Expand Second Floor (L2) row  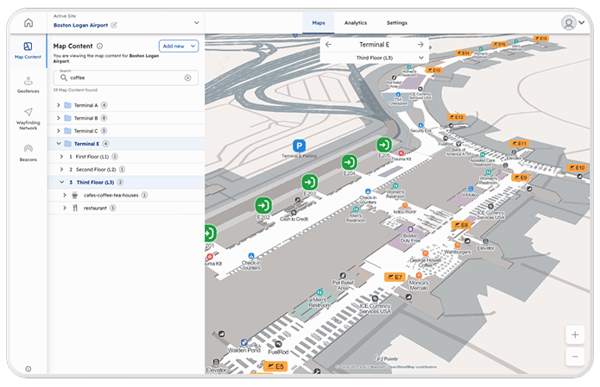[x=62, y=169]
